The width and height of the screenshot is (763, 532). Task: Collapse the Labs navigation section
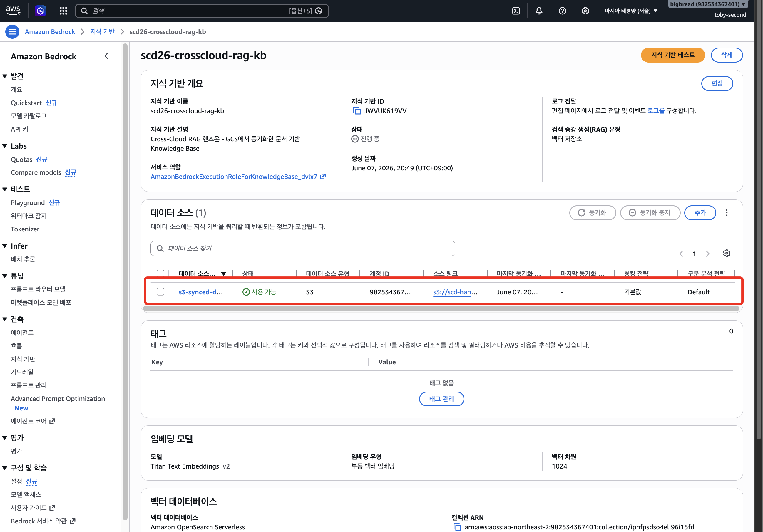click(5, 146)
